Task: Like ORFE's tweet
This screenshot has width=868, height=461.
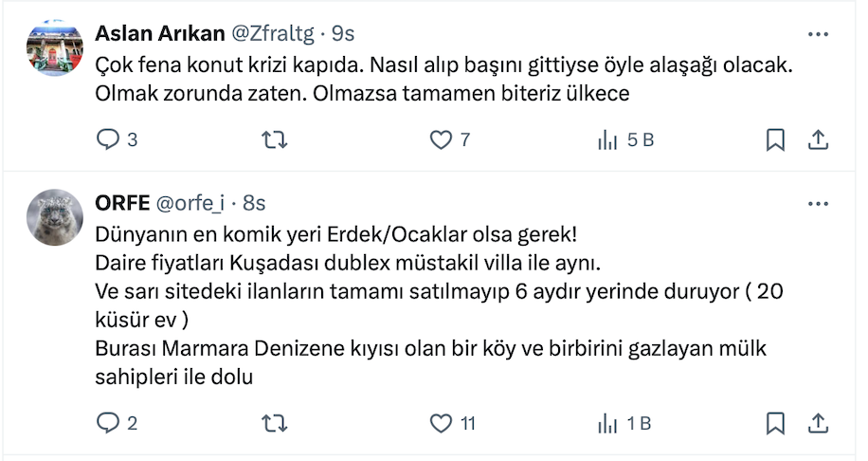Action: [441, 423]
